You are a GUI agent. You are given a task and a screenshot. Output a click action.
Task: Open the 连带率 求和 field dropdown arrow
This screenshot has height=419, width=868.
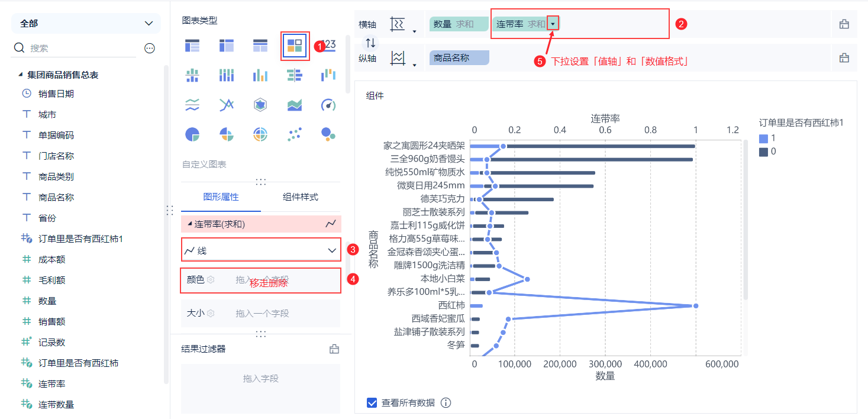click(553, 24)
